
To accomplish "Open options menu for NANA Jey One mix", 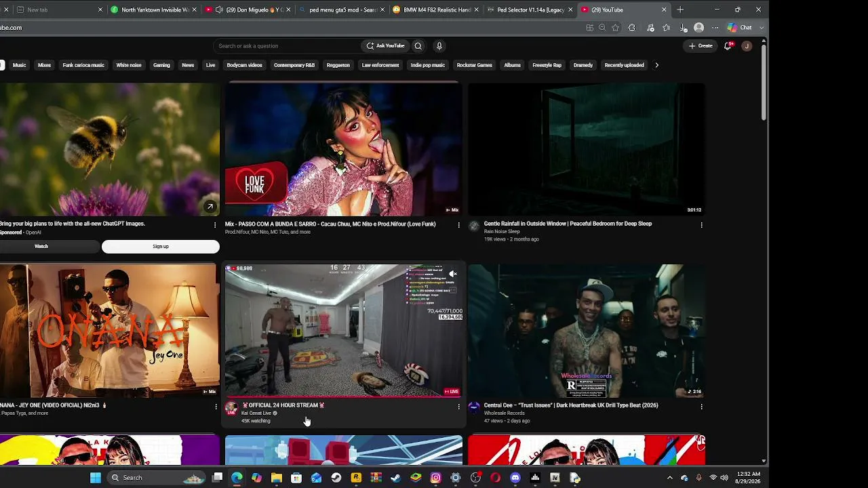I will coord(216,407).
